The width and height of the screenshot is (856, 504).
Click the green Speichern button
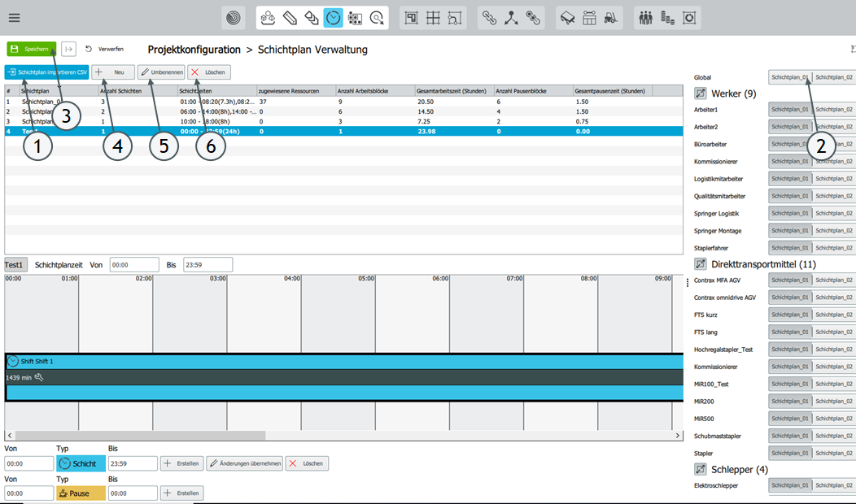(x=32, y=49)
